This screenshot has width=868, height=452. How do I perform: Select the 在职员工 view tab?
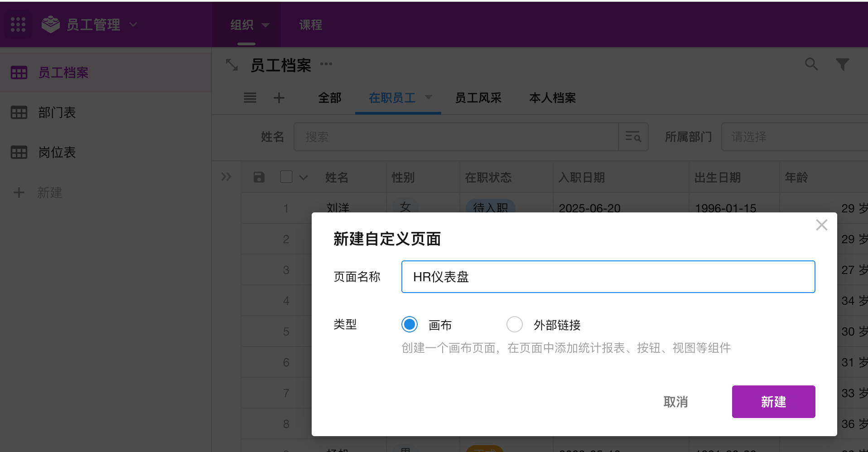click(x=392, y=98)
